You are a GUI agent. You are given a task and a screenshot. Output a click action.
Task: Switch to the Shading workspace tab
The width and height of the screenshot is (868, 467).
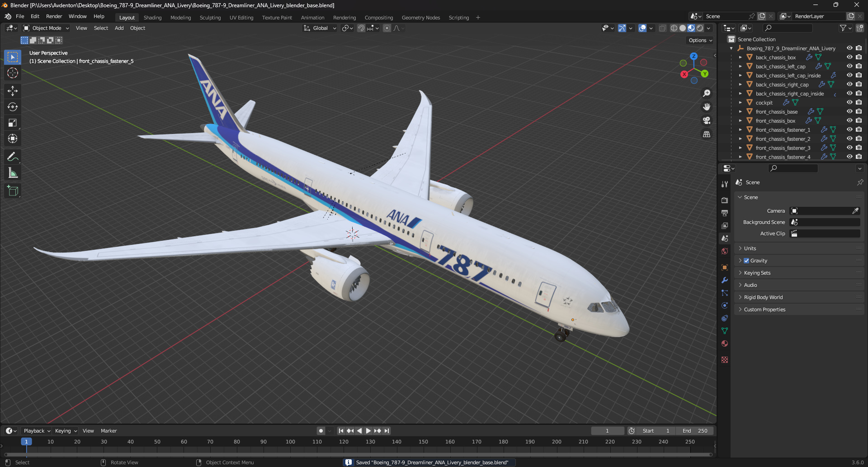[x=152, y=18]
